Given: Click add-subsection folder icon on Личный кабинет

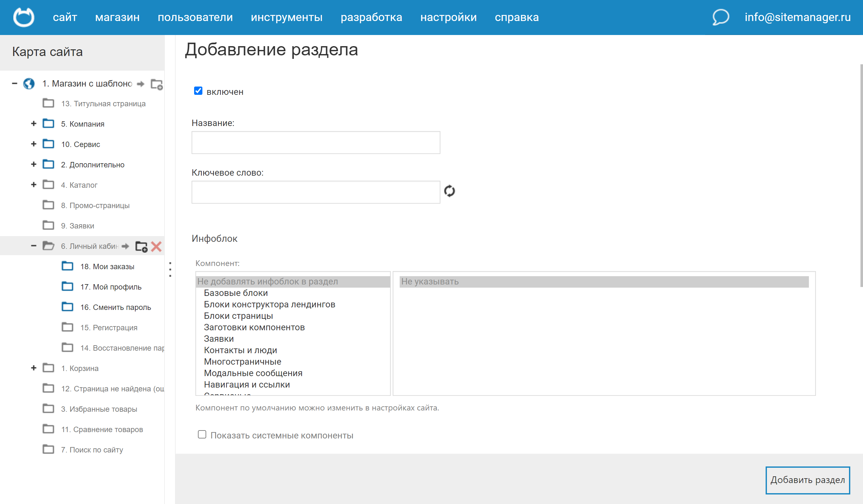Looking at the screenshot, I should (x=141, y=247).
